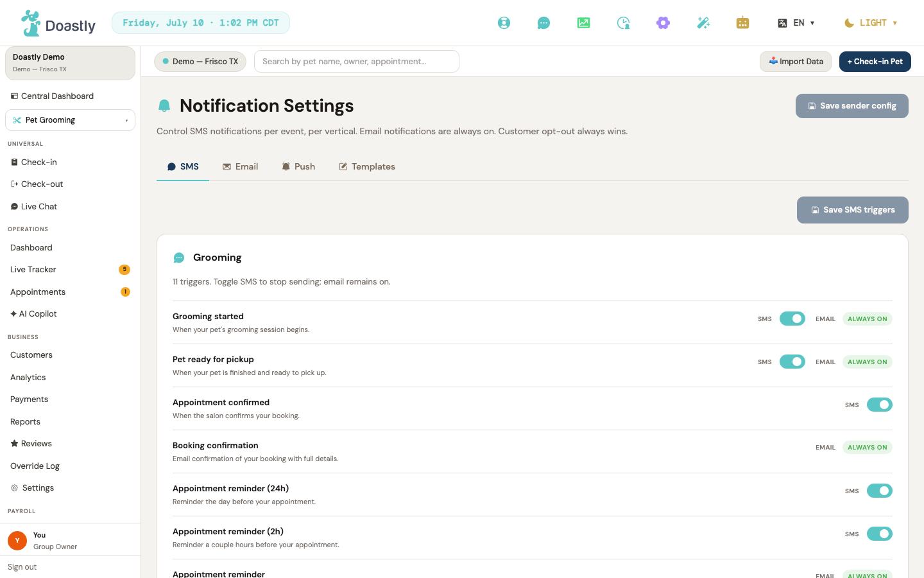924x578 pixels.
Task: Click the orange Y user avatar
Action: 17,541
